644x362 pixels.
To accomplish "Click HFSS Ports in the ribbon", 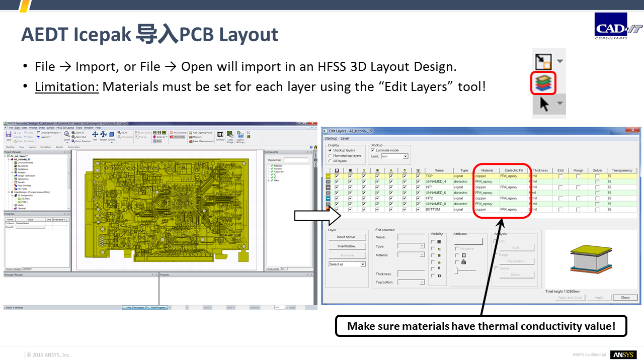I will pyautogui.click(x=177, y=137).
